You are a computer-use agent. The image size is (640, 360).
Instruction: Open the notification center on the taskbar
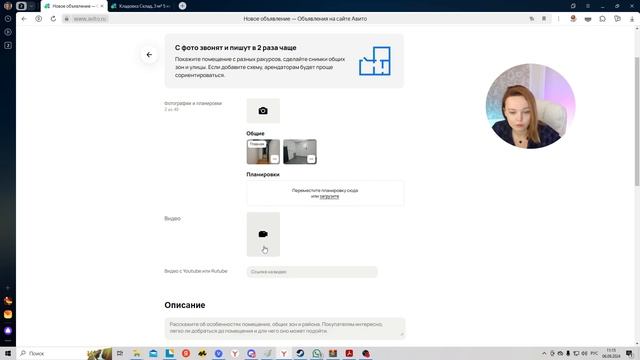point(629,353)
